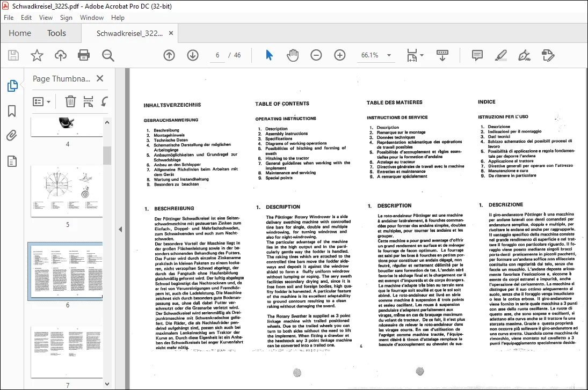Close the Schwadkreisel document tab
The width and height of the screenshot is (588, 390).
[x=171, y=33]
